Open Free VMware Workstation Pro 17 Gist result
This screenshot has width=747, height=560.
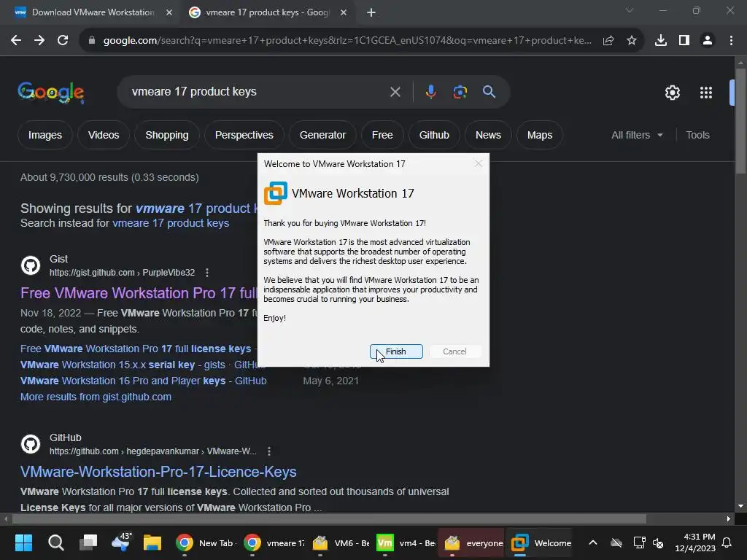pos(139,293)
